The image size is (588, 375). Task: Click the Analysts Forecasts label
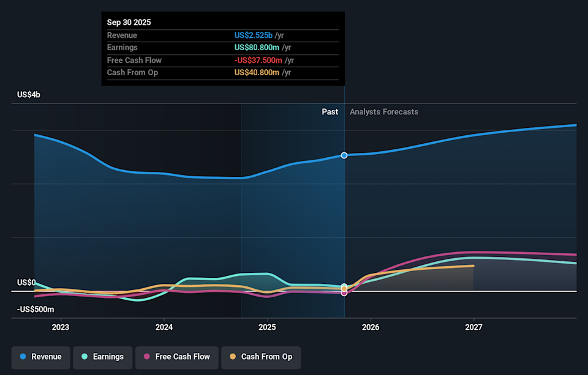pyautogui.click(x=384, y=112)
